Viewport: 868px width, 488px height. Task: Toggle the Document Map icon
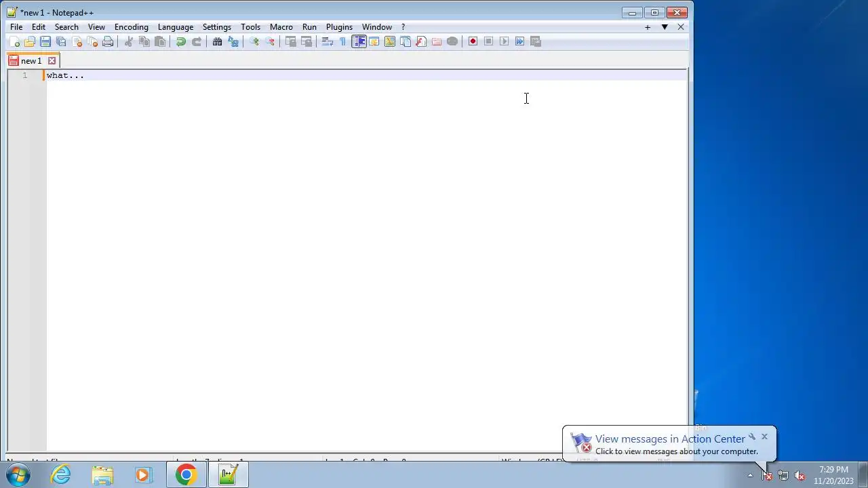coord(390,41)
